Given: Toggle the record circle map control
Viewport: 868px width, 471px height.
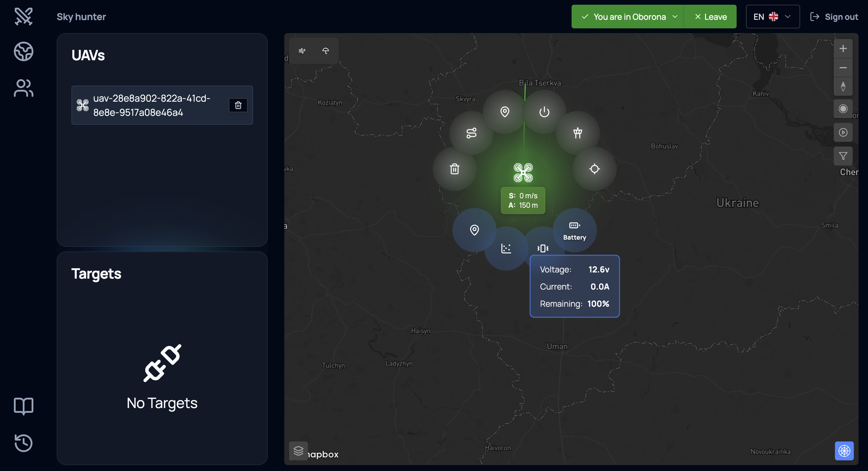Looking at the screenshot, I should click(843, 109).
